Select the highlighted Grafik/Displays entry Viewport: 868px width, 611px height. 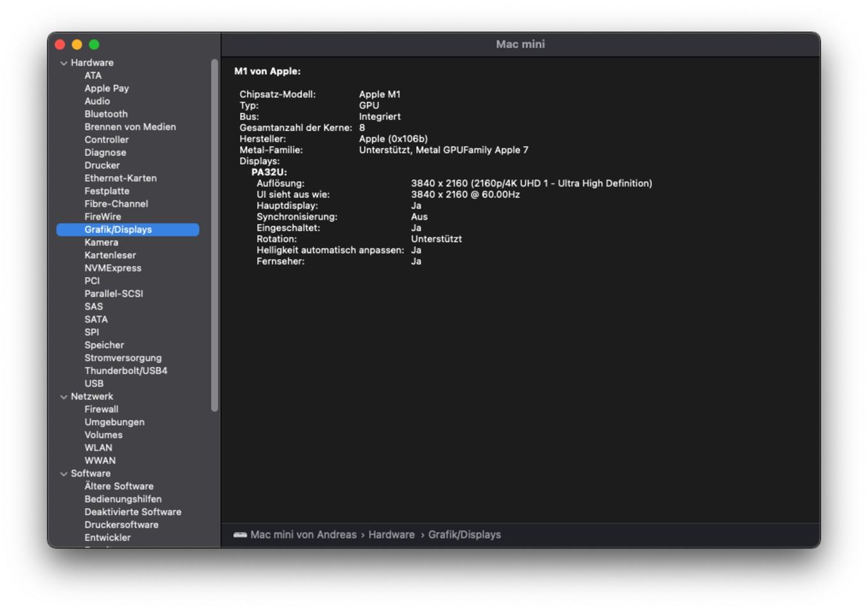tap(128, 229)
